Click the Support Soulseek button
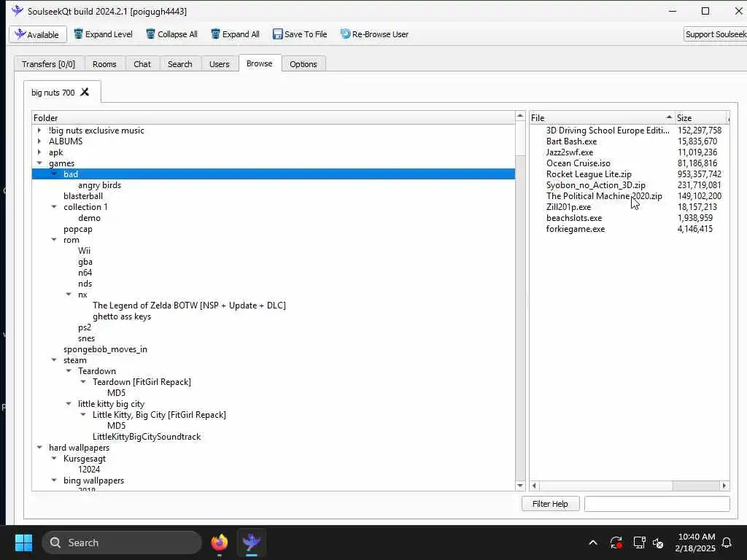Image resolution: width=747 pixels, height=560 pixels. pos(716,34)
